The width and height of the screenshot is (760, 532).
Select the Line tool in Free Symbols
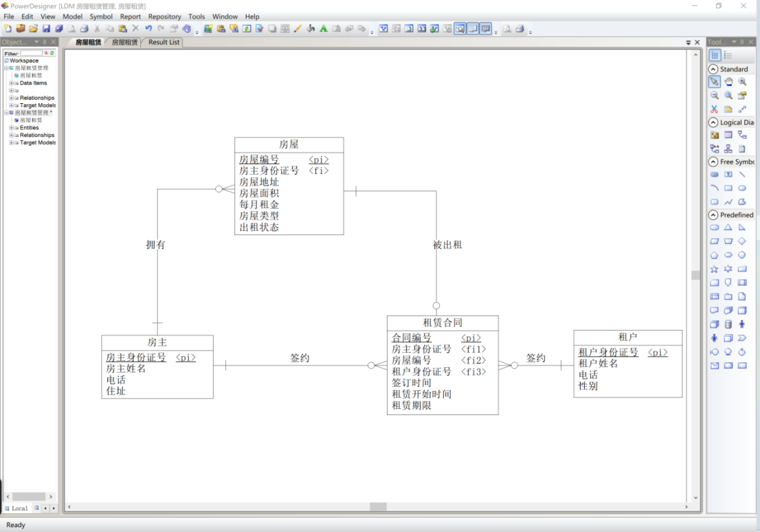click(x=742, y=175)
